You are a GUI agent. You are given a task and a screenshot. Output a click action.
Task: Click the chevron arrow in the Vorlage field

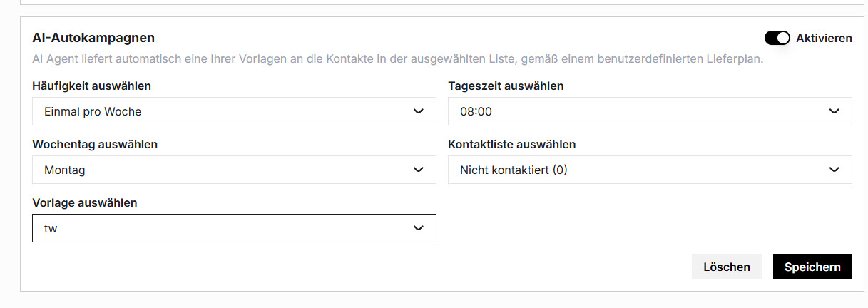[419, 228]
